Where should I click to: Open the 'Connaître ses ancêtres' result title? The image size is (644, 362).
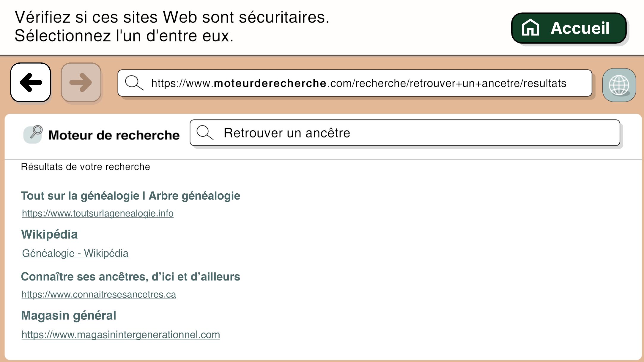pyautogui.click(x=130, y=277)
